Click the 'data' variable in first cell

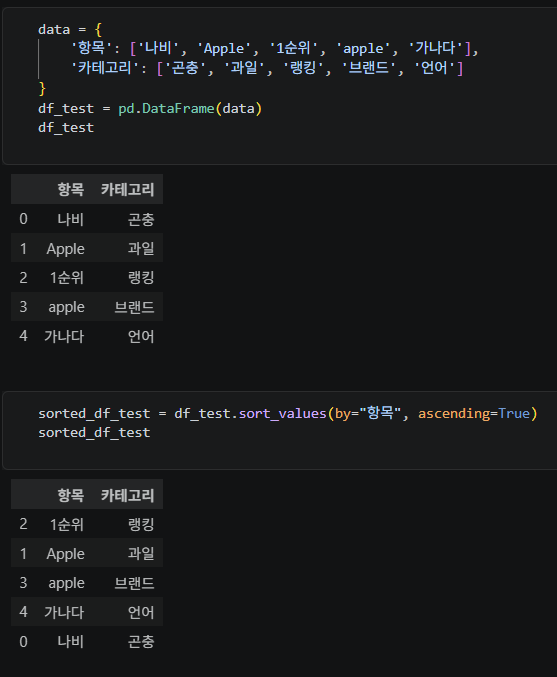pos(54,29)
